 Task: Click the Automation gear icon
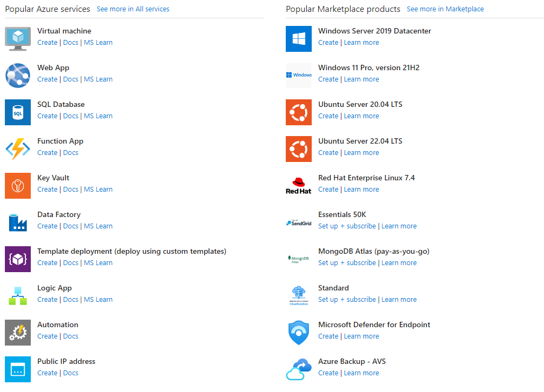pyautogui.click(x=18, y=333)
